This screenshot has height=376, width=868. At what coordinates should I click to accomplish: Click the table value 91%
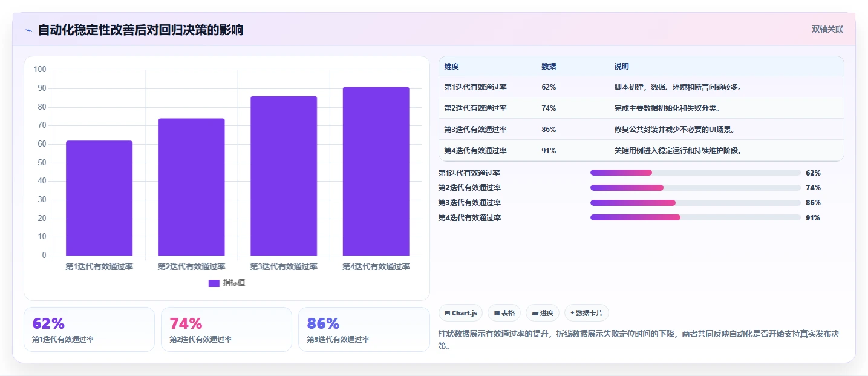pyautogui.click(x=549, y=151)
